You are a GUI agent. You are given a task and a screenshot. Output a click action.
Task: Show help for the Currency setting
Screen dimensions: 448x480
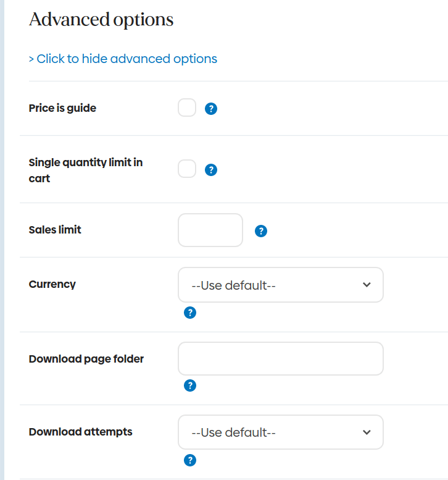(x=190, y=313)
